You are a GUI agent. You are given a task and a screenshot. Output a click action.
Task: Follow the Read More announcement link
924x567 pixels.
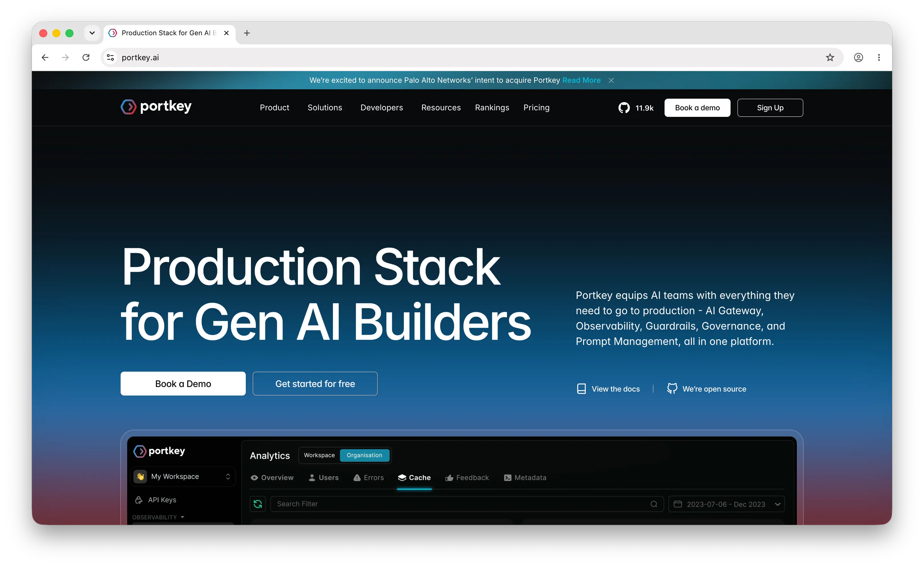pyautogui.click(x=581, y=80)
